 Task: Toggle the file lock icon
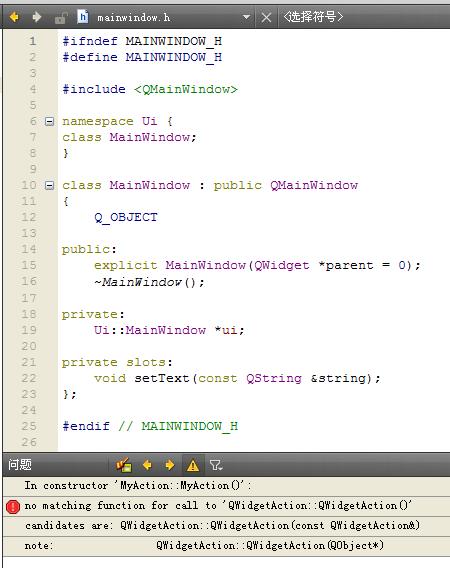(x=61, y=17)
